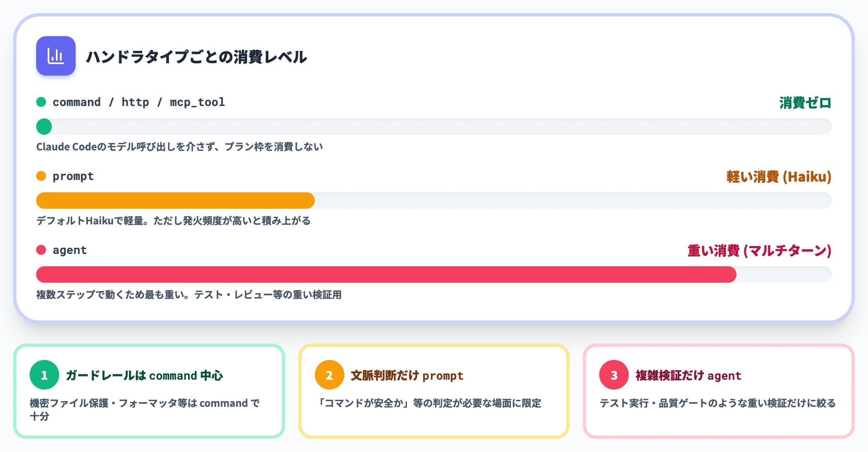Click the heading ガードレールは command 中心

(144, 375)
